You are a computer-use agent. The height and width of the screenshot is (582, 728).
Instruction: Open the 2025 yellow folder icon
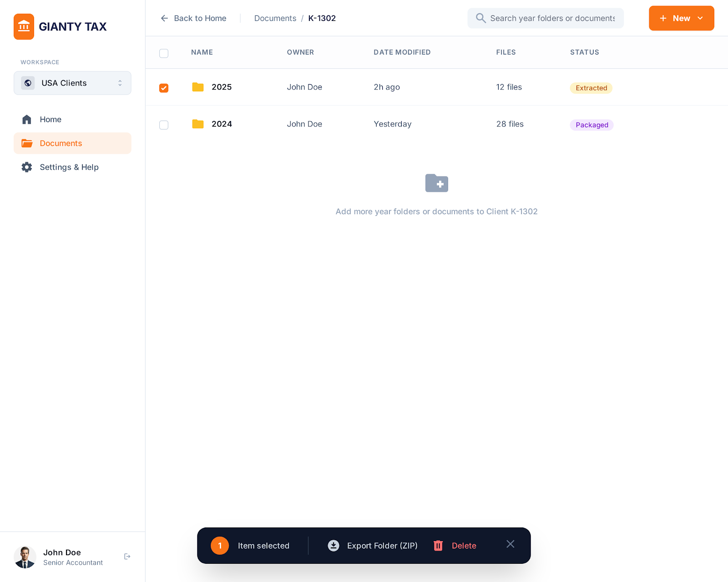pos(197,87)
